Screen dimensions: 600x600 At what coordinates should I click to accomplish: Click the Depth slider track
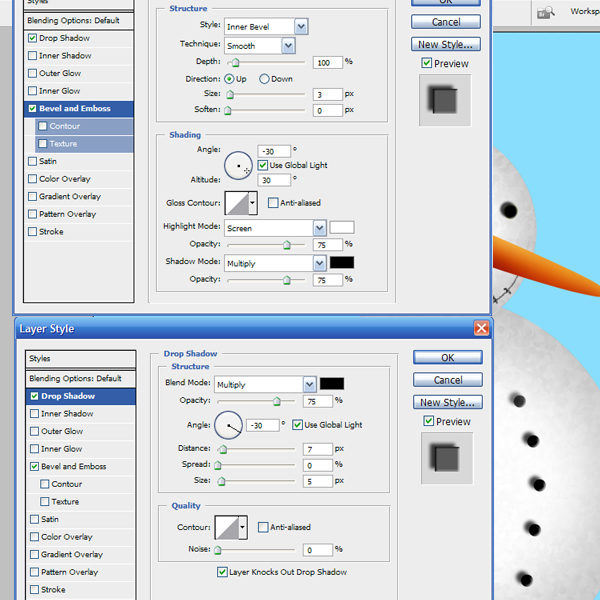pos(265,62)
